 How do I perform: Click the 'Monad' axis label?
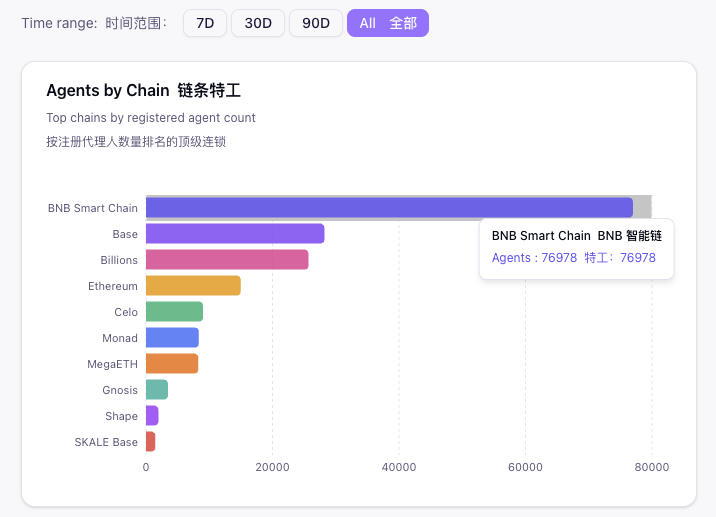(120, 338)
